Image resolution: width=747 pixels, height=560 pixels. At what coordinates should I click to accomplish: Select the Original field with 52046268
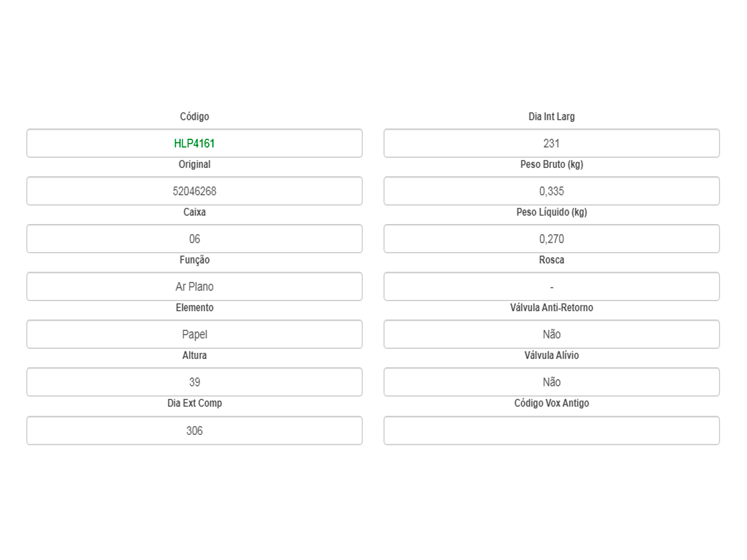point(194,191)
